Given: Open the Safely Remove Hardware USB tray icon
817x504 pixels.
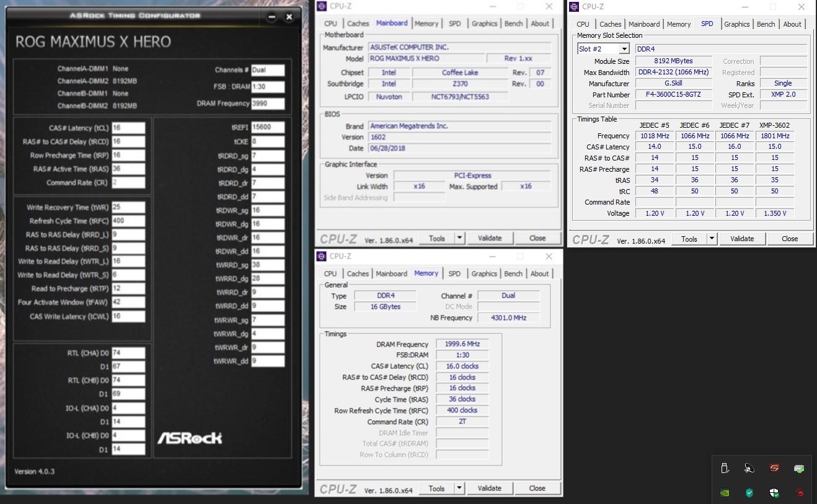Looking at the screenshot, I should [725, 469].
